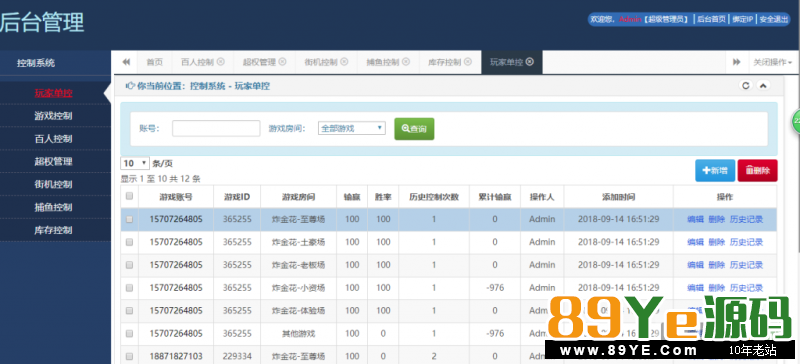
Task: Click game ID 229334
Action: click(237, 356)
